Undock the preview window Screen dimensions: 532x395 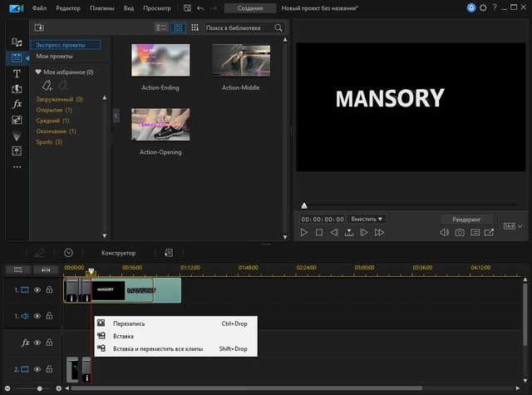(x=489, y=233)
